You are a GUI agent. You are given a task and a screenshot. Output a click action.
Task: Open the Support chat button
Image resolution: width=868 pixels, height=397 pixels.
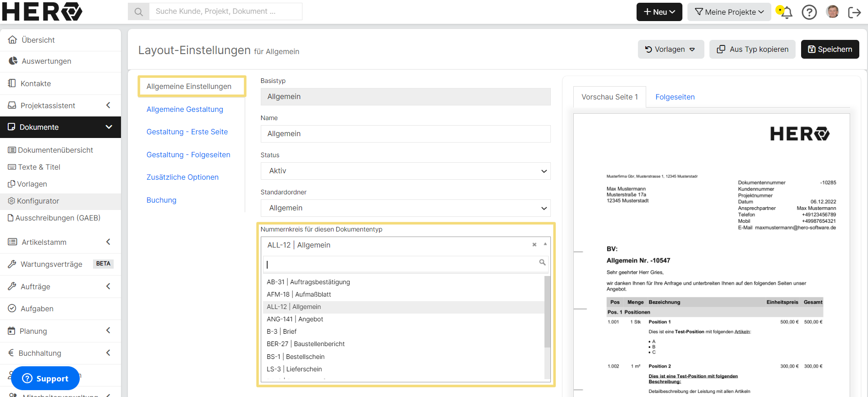[45, 378]
